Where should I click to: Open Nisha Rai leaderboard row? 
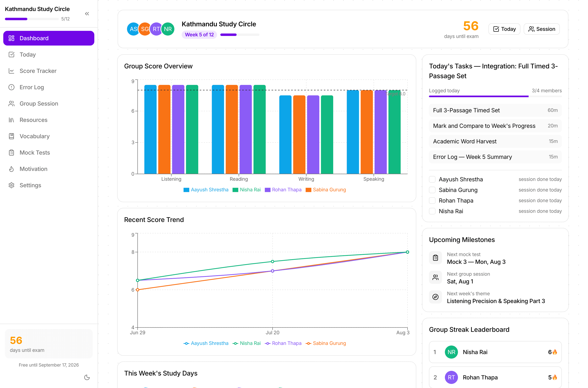tap(495, 352)
